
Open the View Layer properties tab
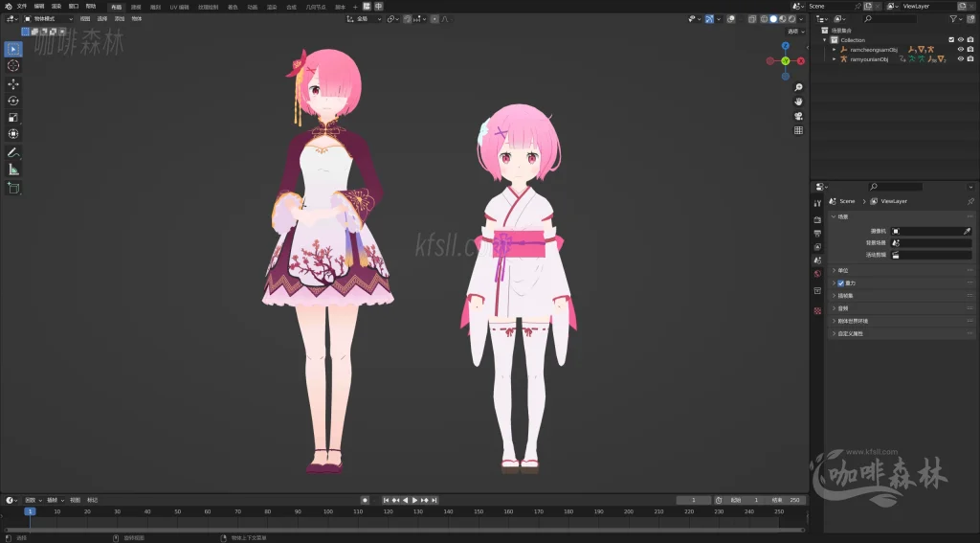click(817, 246)
